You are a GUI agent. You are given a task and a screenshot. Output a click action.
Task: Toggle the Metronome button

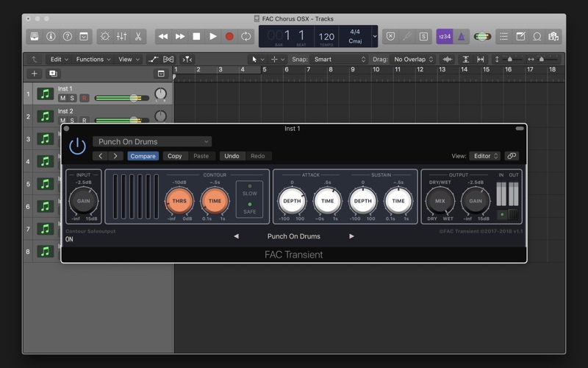pos(462,36)
